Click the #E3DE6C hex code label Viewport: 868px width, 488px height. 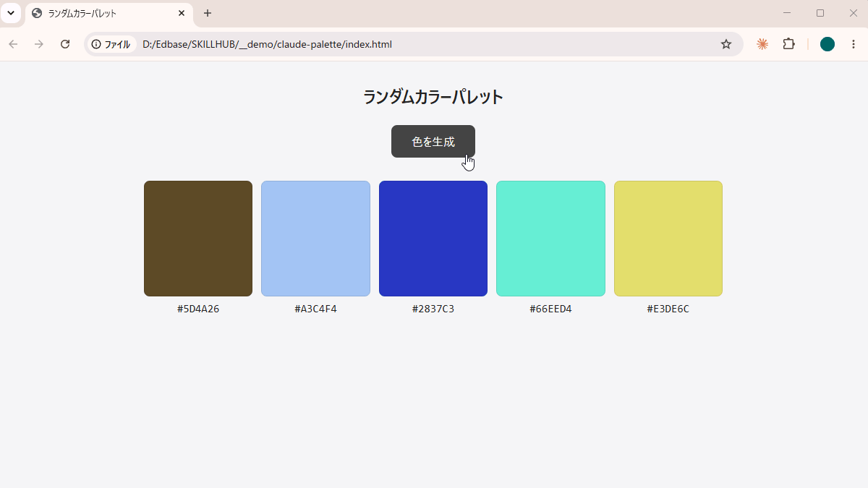(x=668, y=309)
